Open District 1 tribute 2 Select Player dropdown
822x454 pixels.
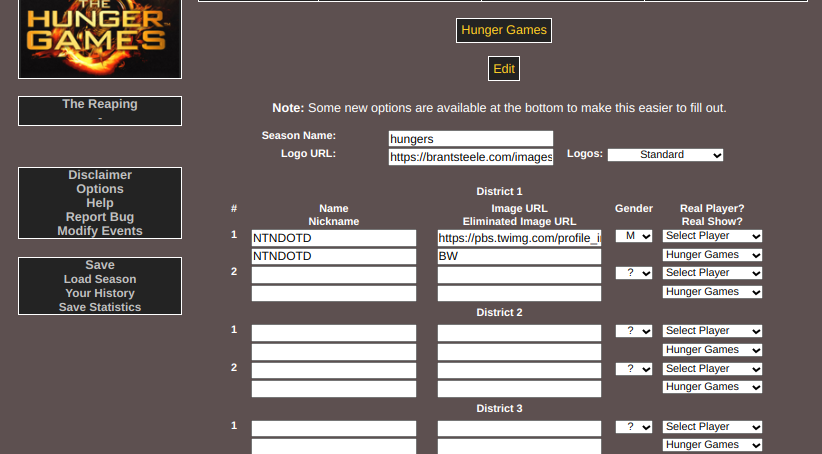pos(712,273)
